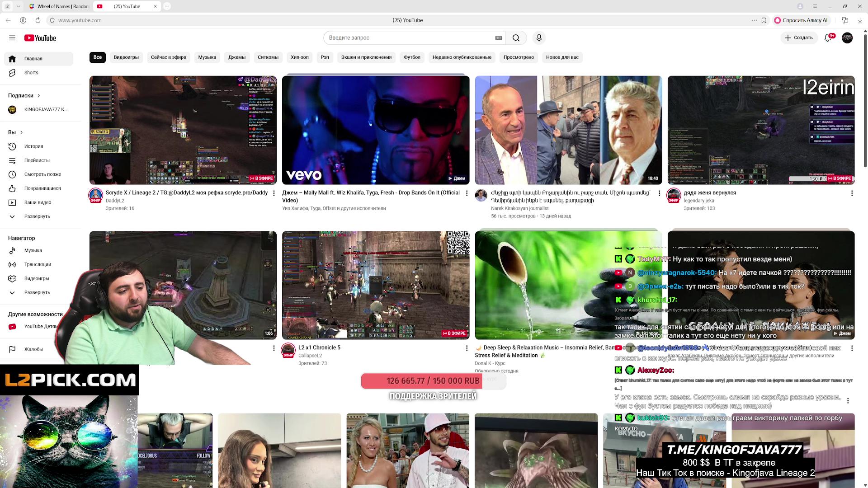Open the on-screen keyboard icon in search box
Image resolution: width=868 pixels, height=488 pixels.
(499, 38)
